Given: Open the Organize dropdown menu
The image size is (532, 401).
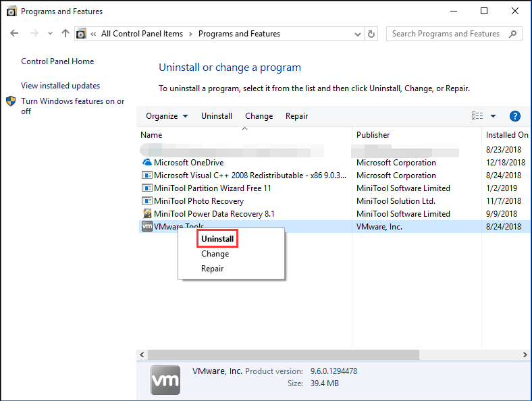Looking at the screenshot, I should (167, 116).
